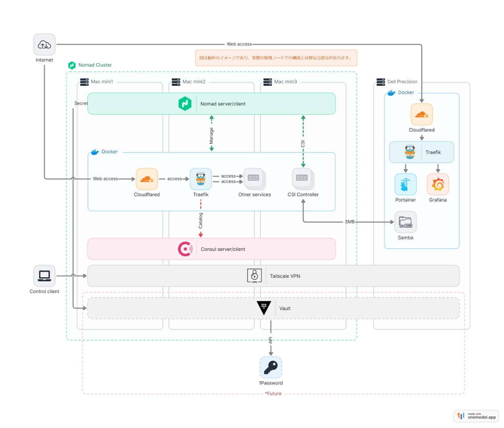Click the Mac mini2 server icon
This screenshot has height=428, width=504.
(x=176, y=82)
